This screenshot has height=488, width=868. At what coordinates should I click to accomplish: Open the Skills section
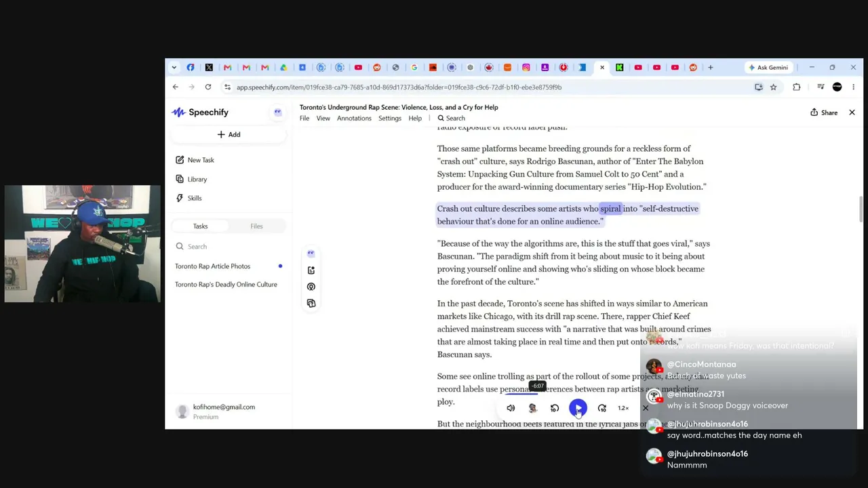189,198
